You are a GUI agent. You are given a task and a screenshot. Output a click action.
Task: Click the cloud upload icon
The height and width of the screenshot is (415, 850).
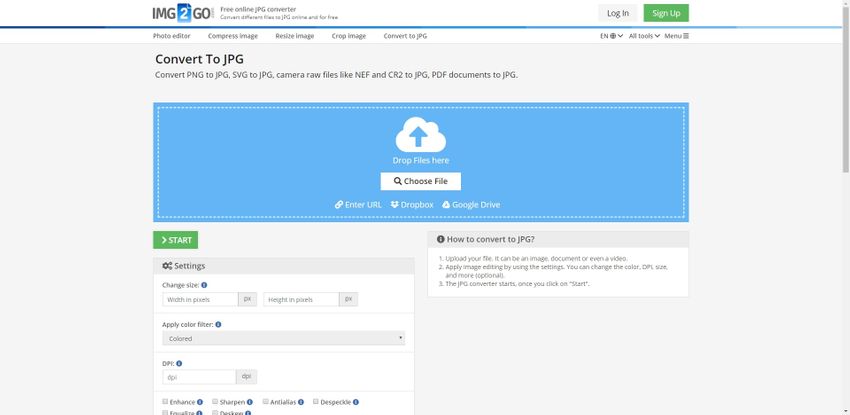click(420, 134)
